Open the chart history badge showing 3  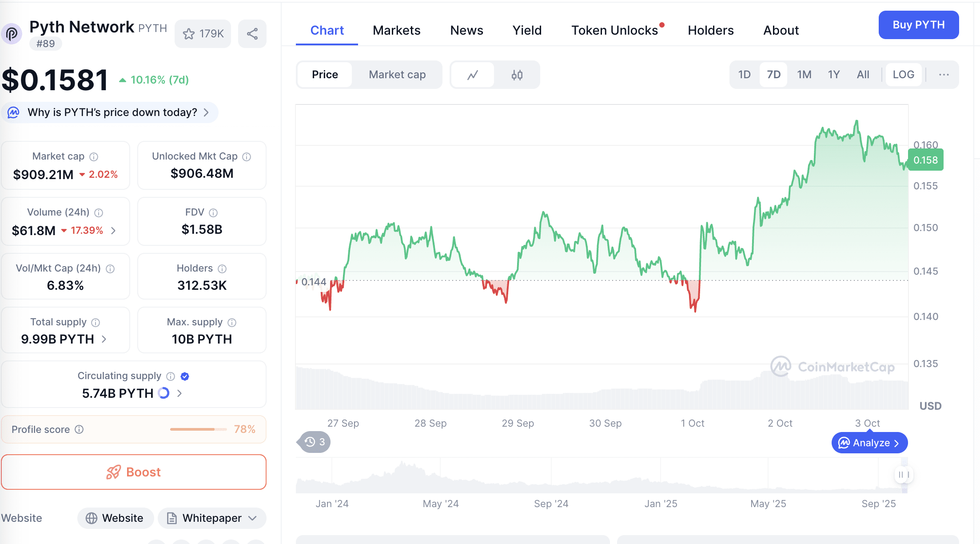click(x=315, y=442)
